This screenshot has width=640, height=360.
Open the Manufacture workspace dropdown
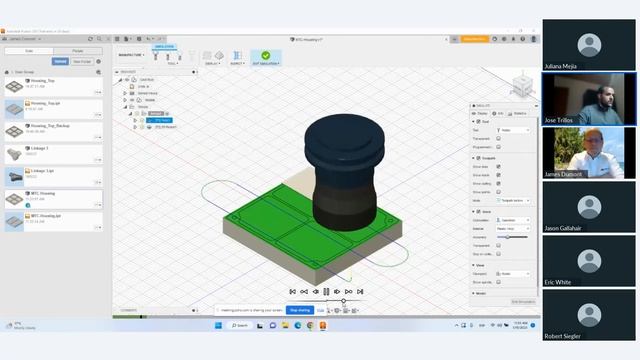(x=131, y=55)
